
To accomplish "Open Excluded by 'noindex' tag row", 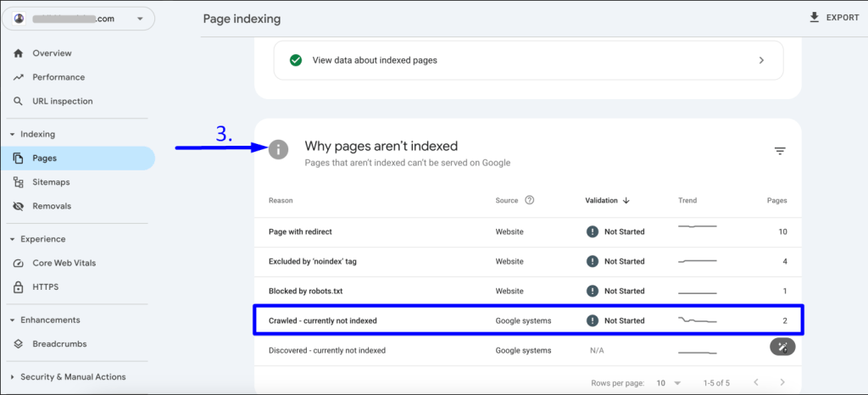I will click(527, 261).
